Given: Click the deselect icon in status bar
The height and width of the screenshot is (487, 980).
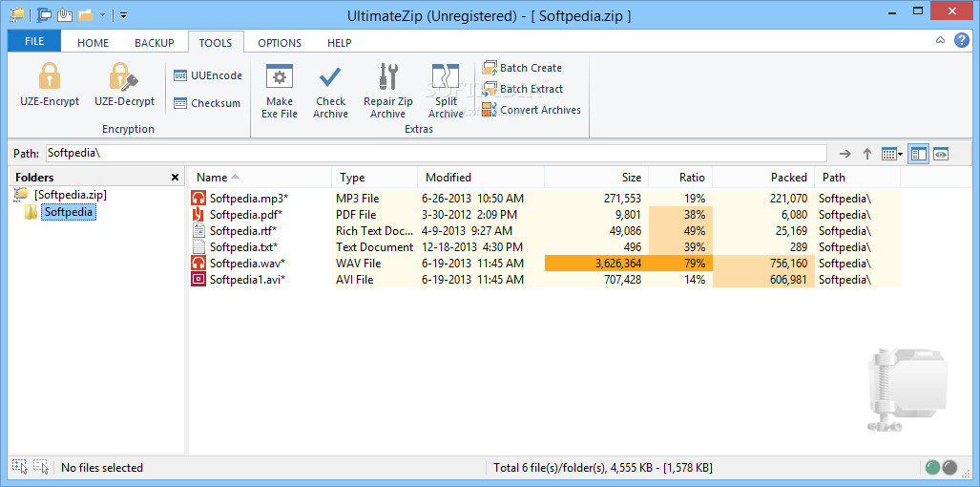Looking at the screenshot, I should click(x=41, y=466).
